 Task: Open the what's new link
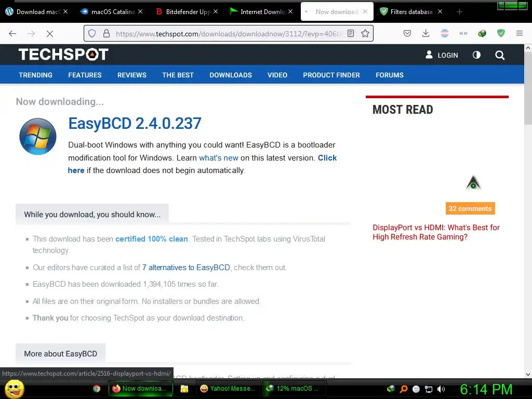(219, 158)
